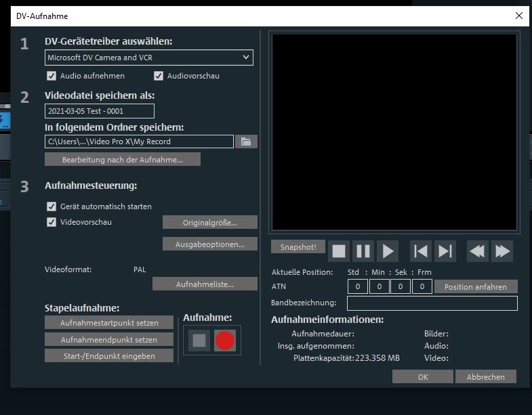Click the black video preview area
532x415 pixels.
click(x=394, y=132)
